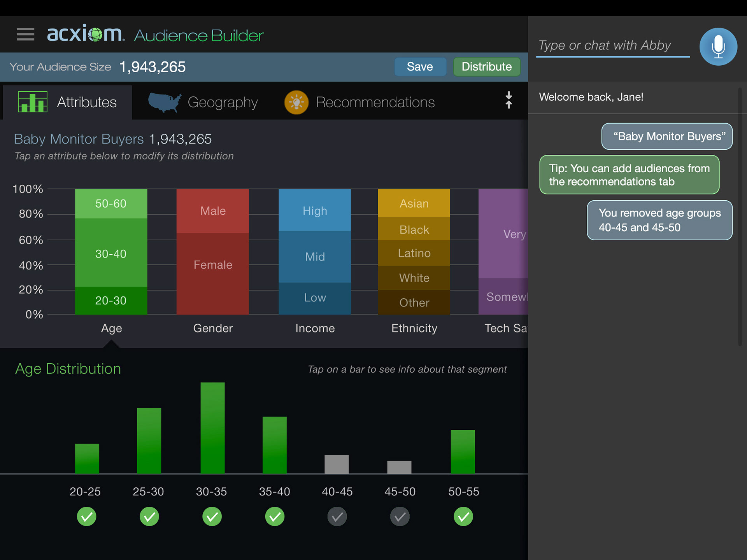Screen dimensions: 747x560
Task: Re-enable the 45-50 age group checkmark
Action: pyautogui.click(x=400, y=516)
